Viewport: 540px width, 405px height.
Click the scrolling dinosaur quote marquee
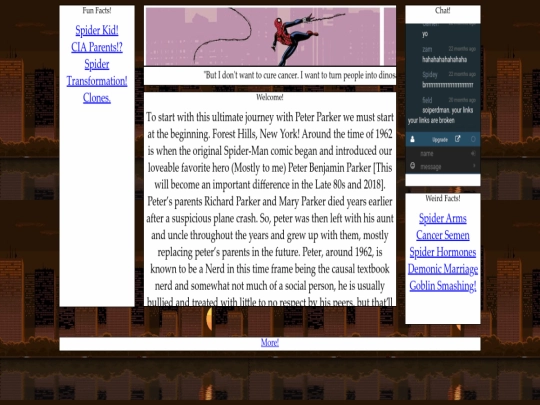click(270, 75)
